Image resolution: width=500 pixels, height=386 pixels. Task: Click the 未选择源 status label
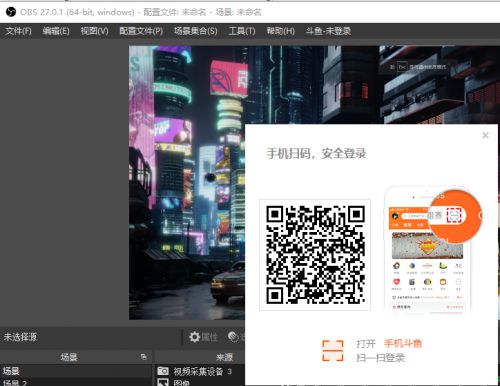(20, 337)
